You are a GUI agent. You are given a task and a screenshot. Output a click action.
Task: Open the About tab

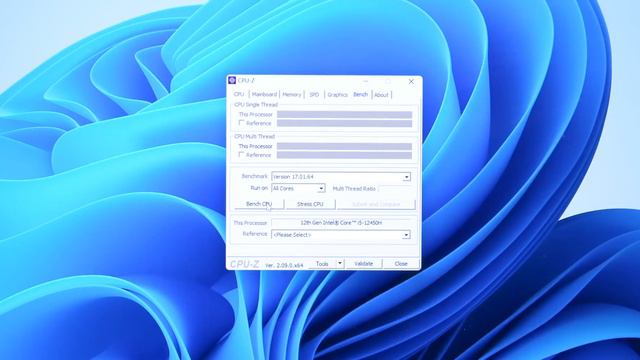click(381, 95)
